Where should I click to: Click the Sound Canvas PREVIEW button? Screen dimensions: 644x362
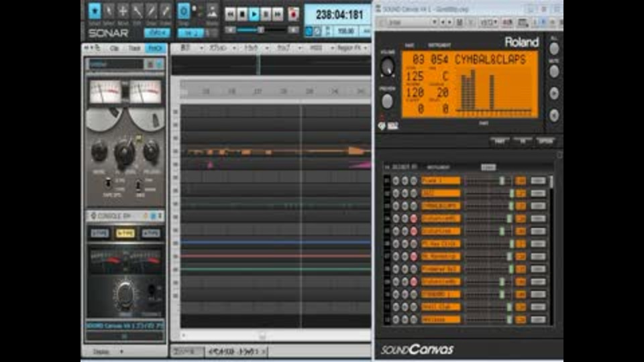pos(387,101)
